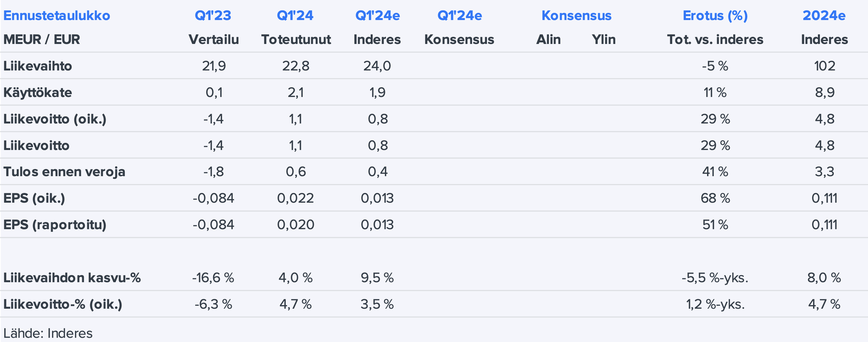Click the Toteutunut column subheader
Screen dimensions: 868x342
tap(296, 39)
